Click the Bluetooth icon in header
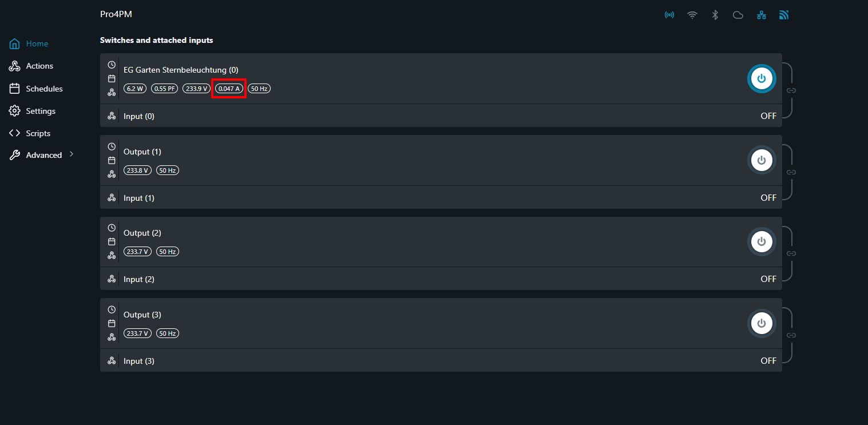The width and height of the screenshot is (868, 425). (x=715, y=15)
